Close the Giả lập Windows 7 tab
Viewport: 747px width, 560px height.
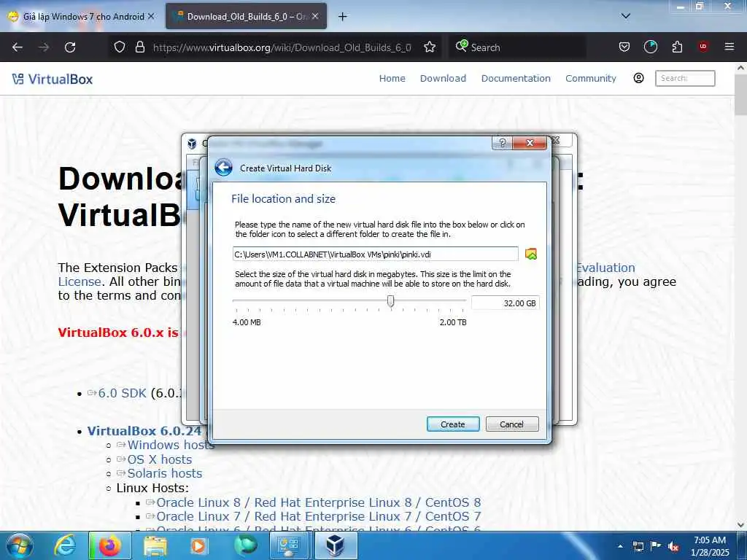coord(151,16)
